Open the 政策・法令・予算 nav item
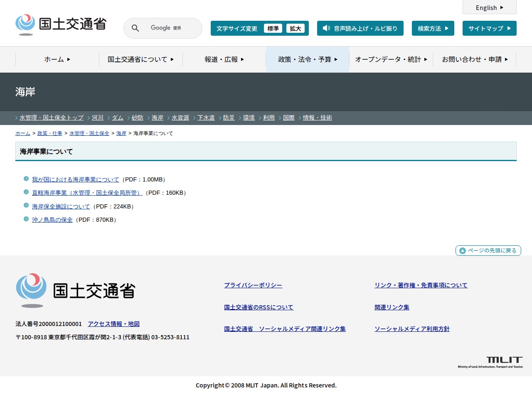The height and width of the screenshot is (397, 532). [308, 59]
